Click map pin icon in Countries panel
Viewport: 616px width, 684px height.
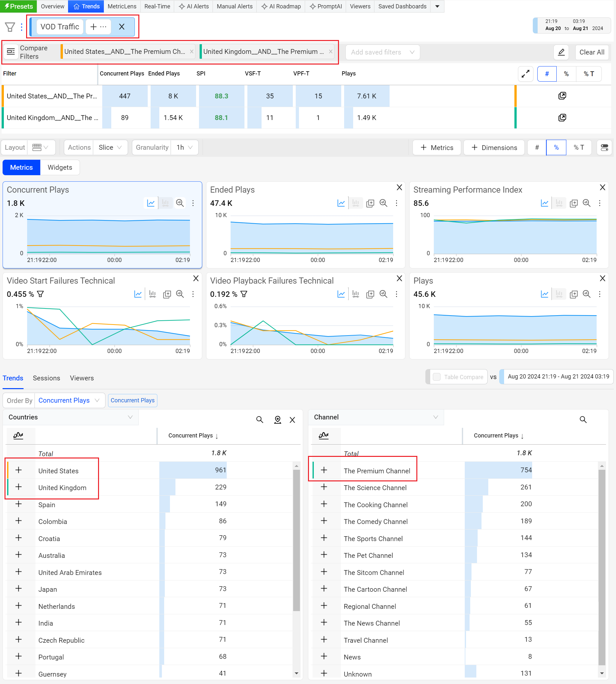tap(277, 419)
